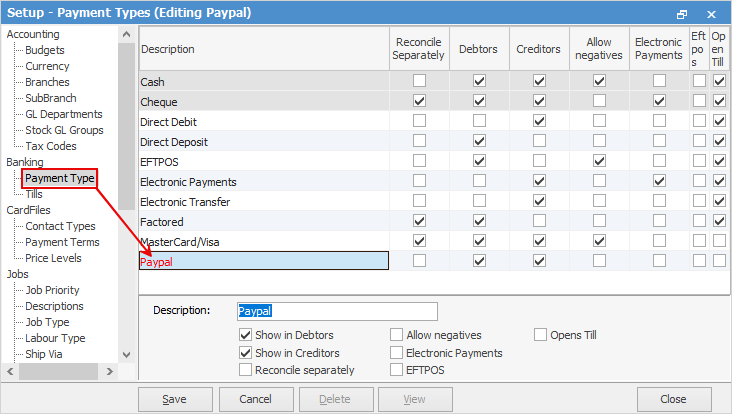Image resolution: width=732 pixels, height=414 pixels.
Task: Click the tree scroll-up arrow
Action: click(126, 34)
